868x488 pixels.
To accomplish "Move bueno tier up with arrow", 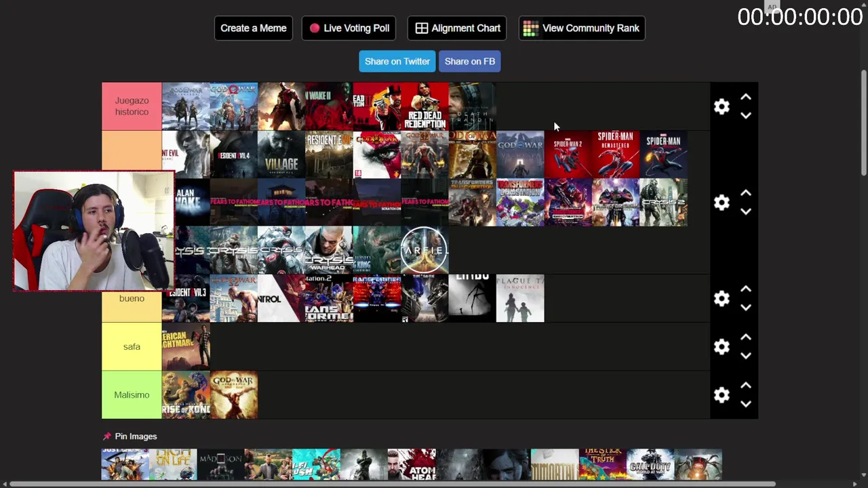I will (746, 290).
